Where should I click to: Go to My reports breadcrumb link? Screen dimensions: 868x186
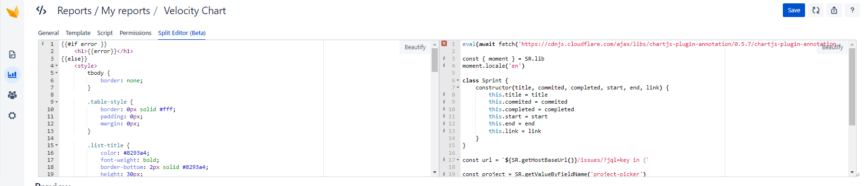125,10
